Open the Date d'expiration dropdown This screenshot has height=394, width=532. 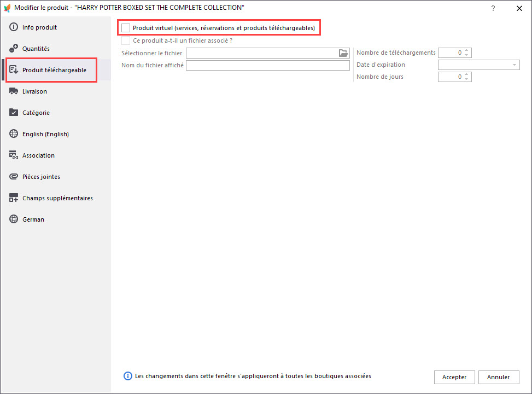(x=515, y=65)
